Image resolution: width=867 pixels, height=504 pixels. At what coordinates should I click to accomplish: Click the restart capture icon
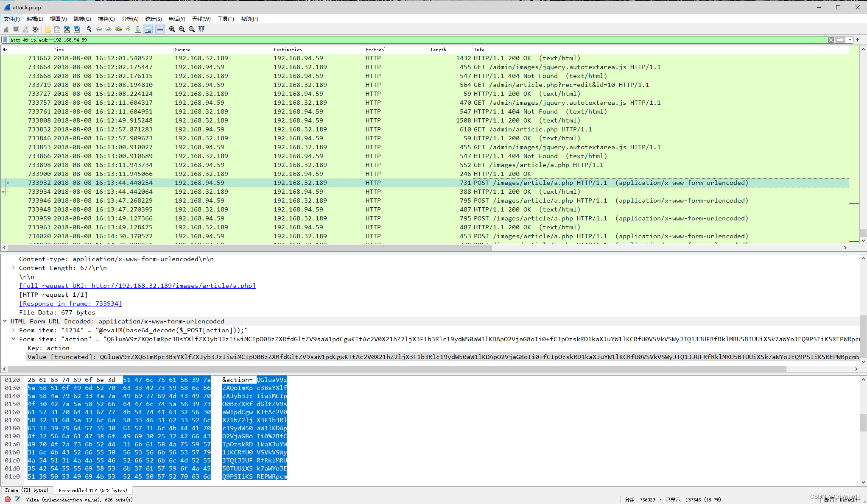point(25,29)
